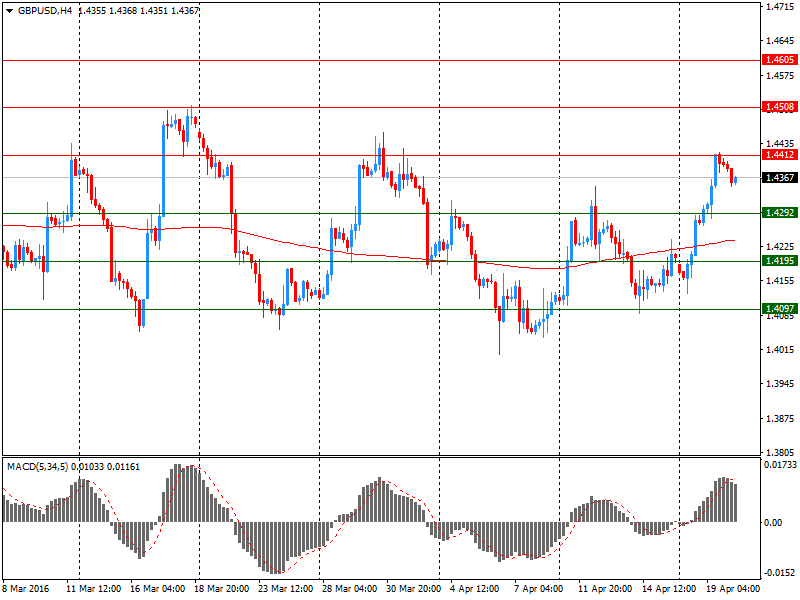Select the 1.4605 red resistance level label
This screenshot has height=600, width=800.
[780, 60]
